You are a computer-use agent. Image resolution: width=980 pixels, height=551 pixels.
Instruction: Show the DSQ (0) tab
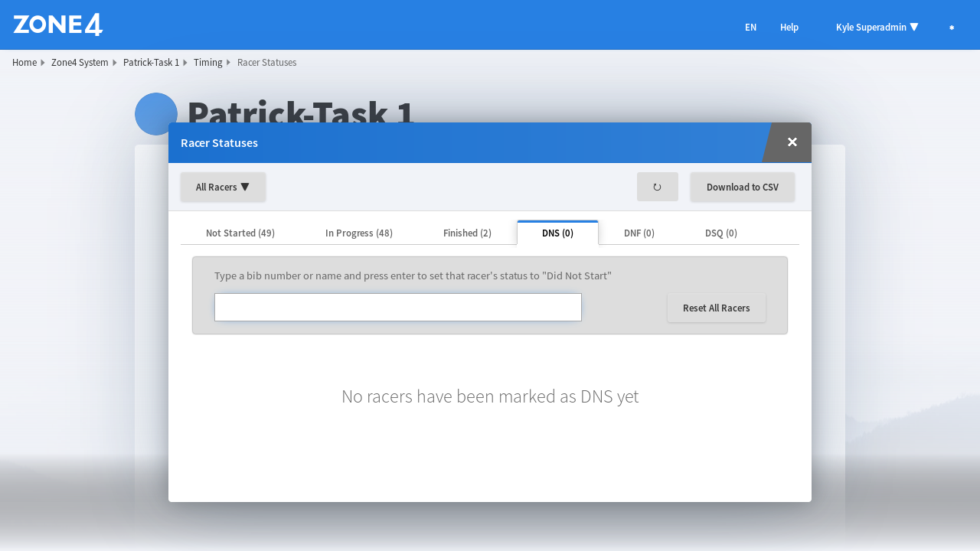click(720, 233)
